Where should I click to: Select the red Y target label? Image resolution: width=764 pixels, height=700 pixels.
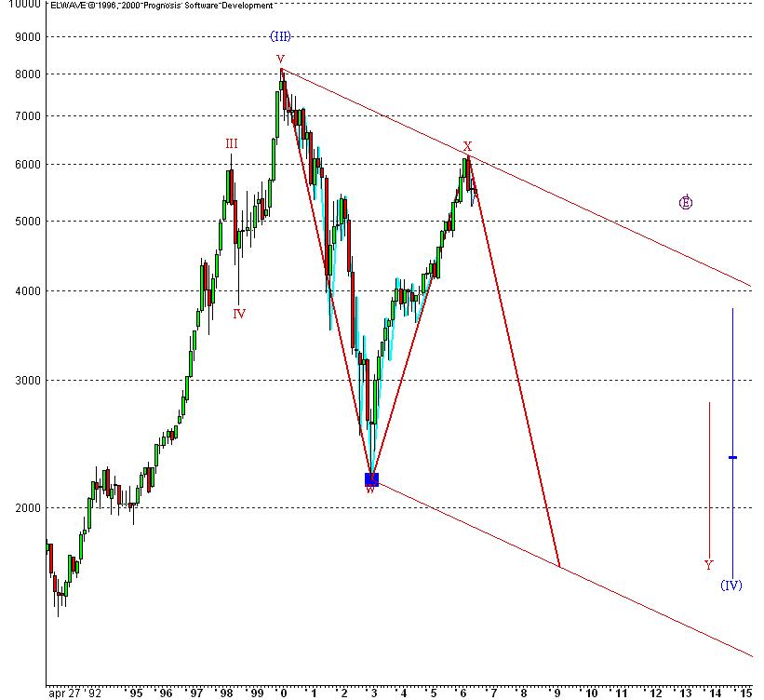[709, 564]
